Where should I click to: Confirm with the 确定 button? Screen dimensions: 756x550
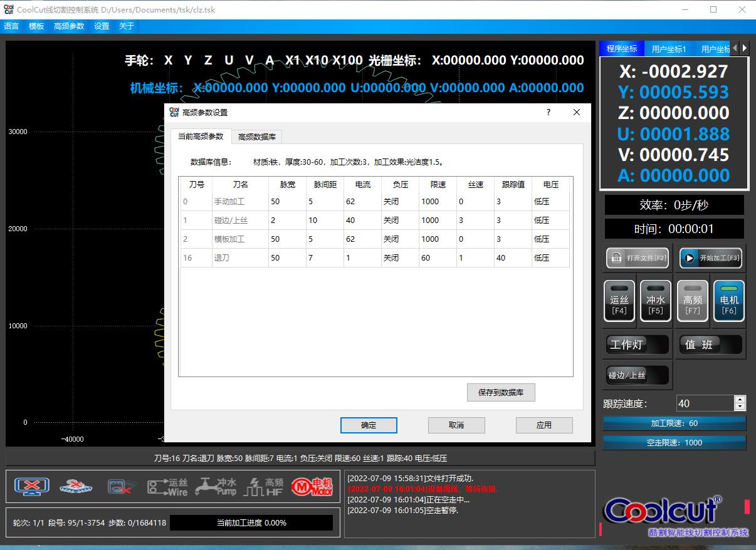point(369,425)
